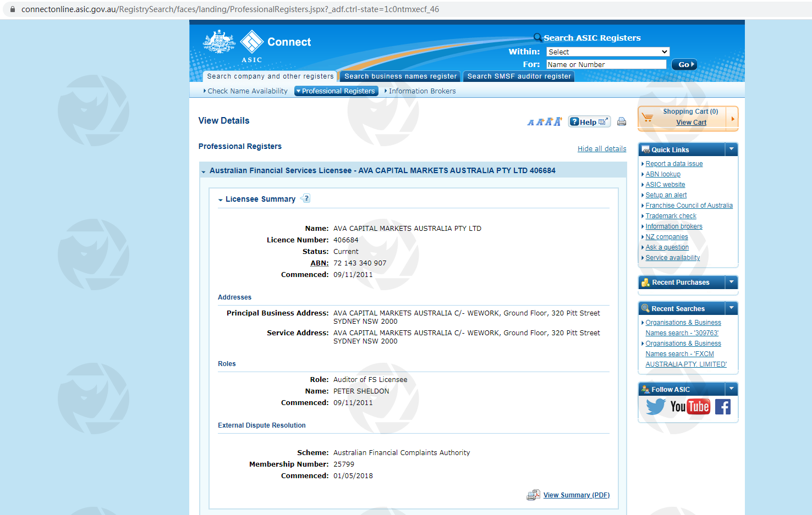
Task: Click the View Summary PDF document icon
Action: click(533, 495)
